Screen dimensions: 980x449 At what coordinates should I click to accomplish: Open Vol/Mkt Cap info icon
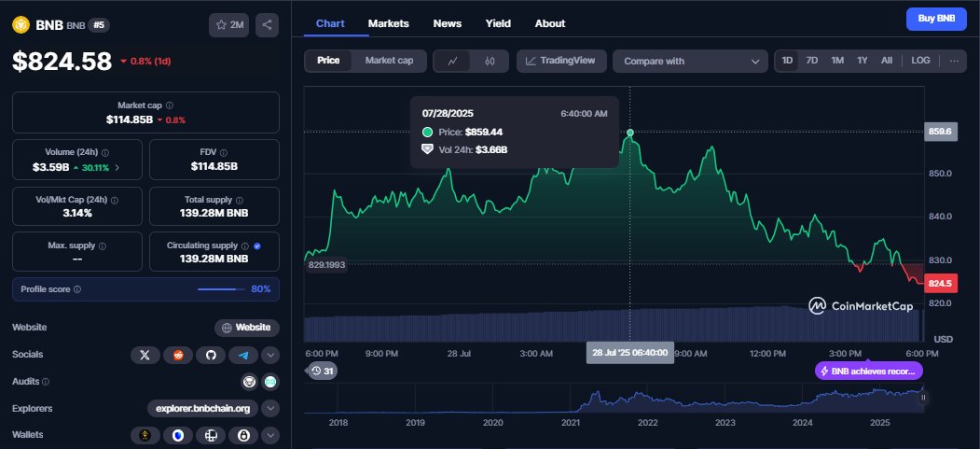115,200
